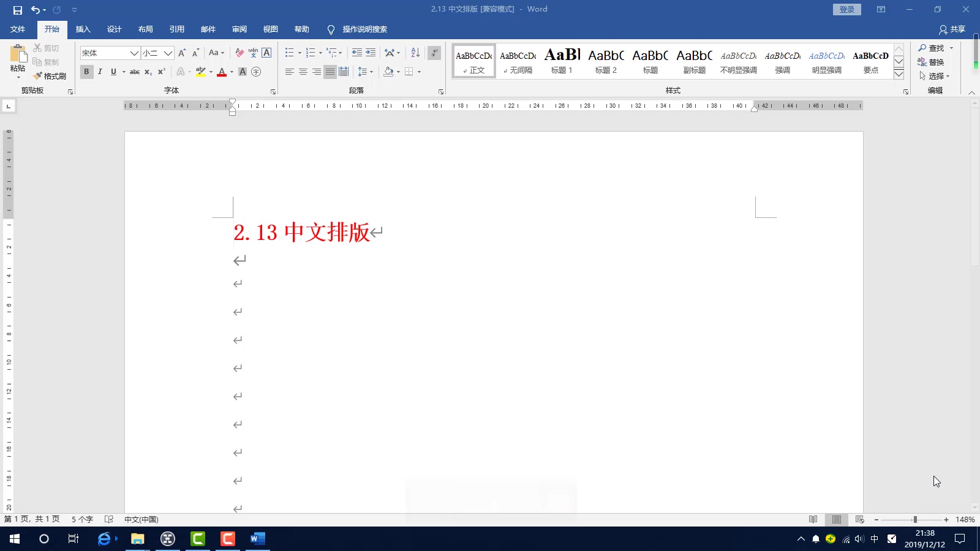Screen dimensions: 980x551
Task: Click 操作说明搜索 Tell Me search
Action: pyautogui.click(x=358, y=29)
